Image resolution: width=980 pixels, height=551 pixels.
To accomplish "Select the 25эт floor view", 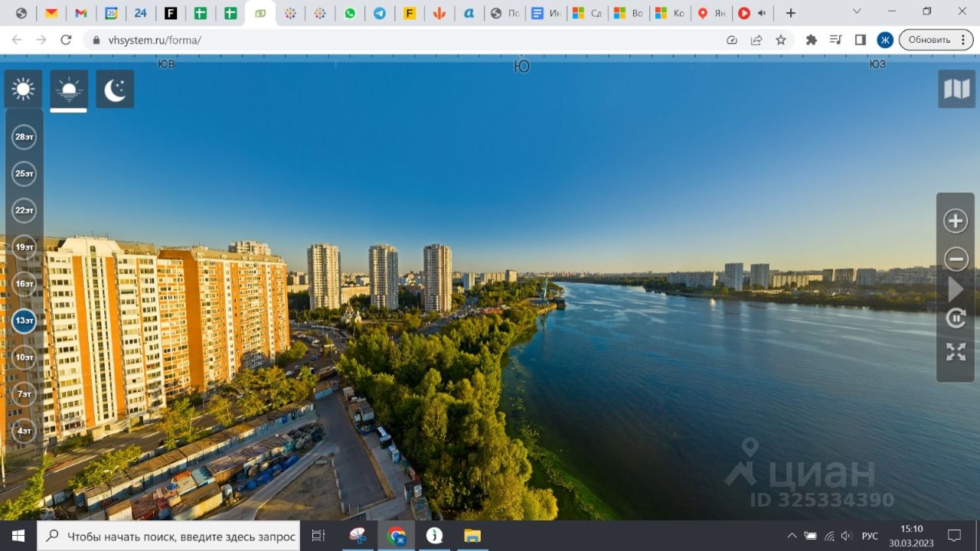I will tap(24, 174).
